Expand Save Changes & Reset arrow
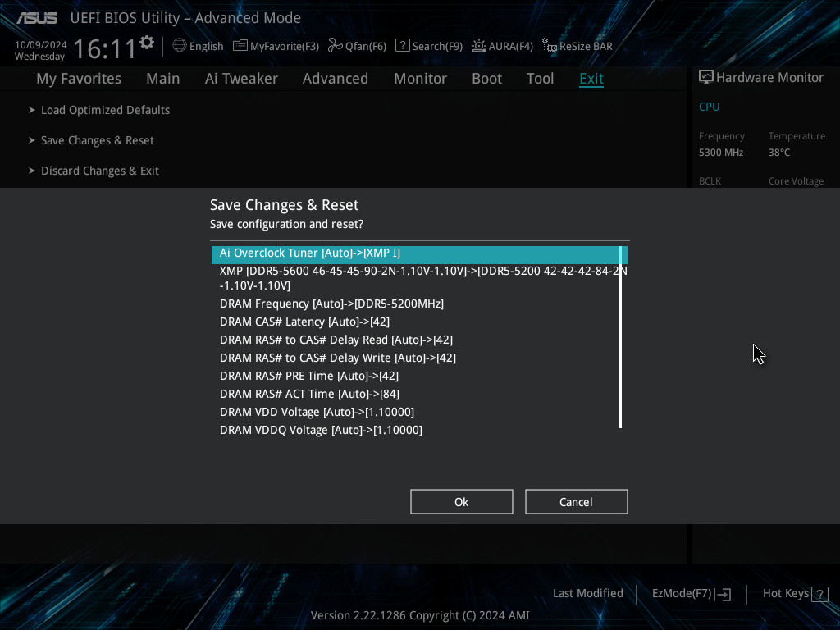Viewport: 840px width, 630px height. pyautogui.click(x=32, y=140)
